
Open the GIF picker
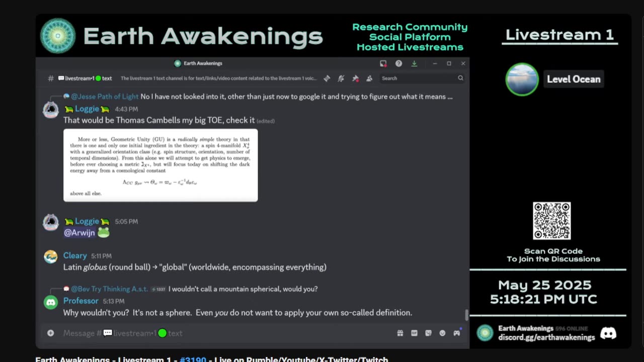414,333
